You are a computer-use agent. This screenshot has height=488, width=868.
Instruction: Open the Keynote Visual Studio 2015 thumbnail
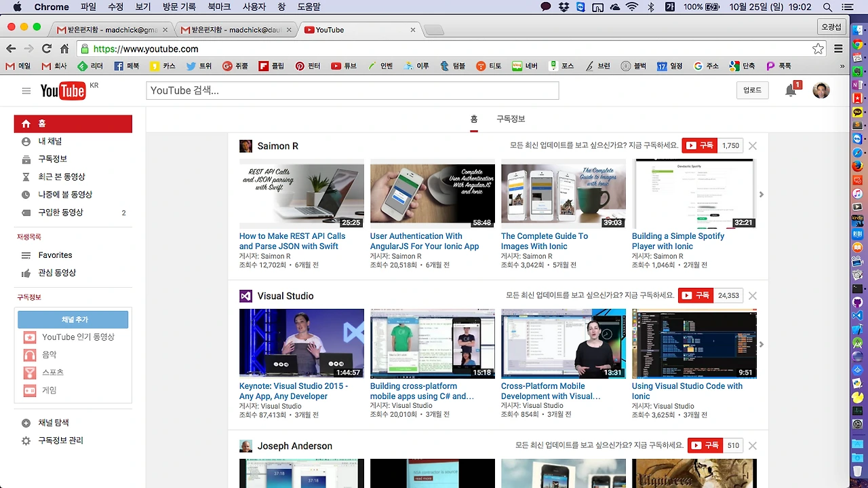[x=301, y=343]
